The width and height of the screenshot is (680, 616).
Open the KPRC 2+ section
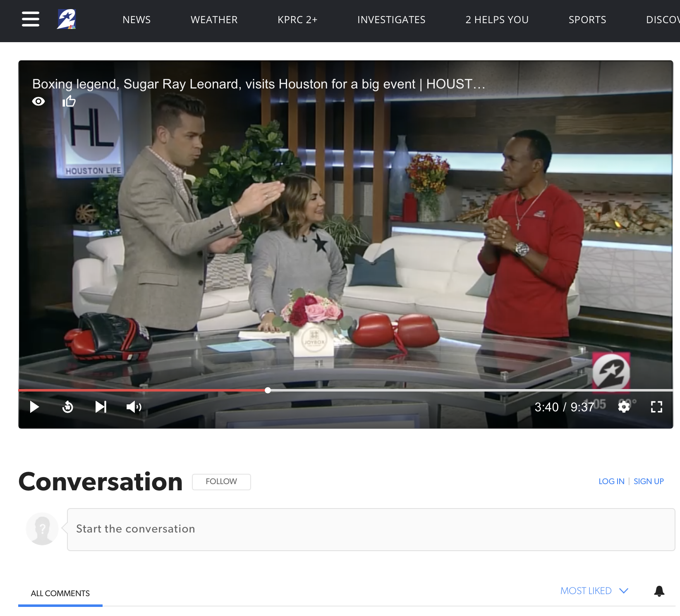tap(297, 20)
